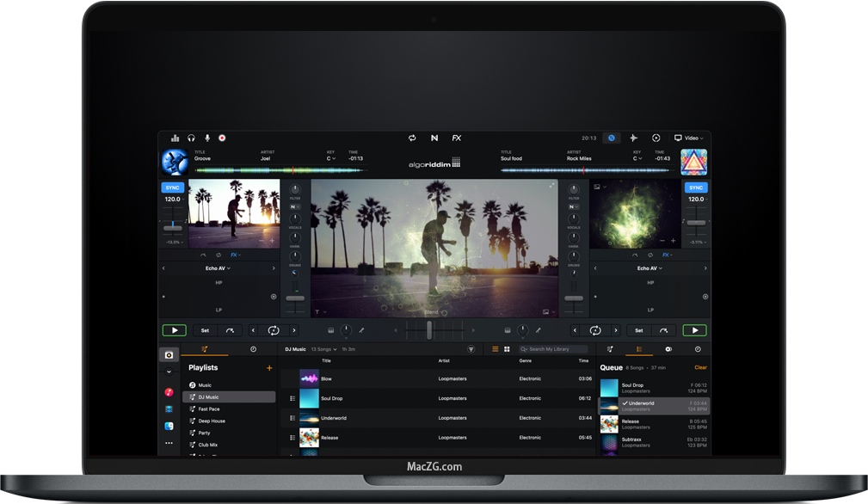
Task: Clear the Queue with the Clear link
Action: point(700,367)
